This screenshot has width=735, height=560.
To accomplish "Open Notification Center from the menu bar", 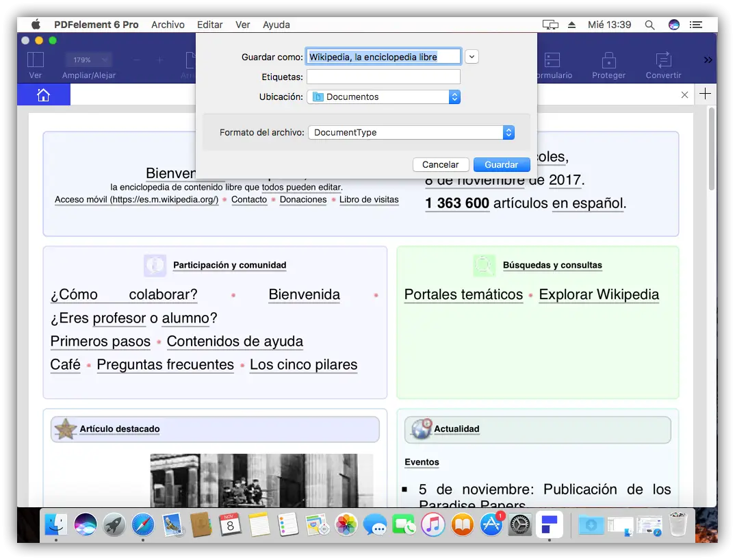I will [x=696, y=25].
